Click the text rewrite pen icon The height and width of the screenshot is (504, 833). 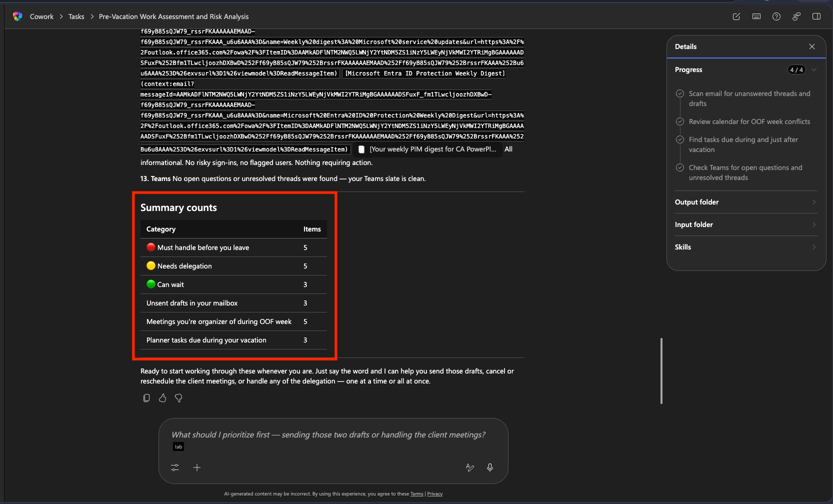(x=469, y=467)
